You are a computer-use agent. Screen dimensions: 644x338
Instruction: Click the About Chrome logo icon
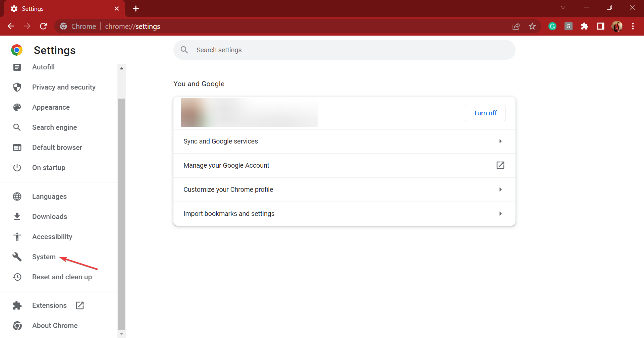pos(17,326)
